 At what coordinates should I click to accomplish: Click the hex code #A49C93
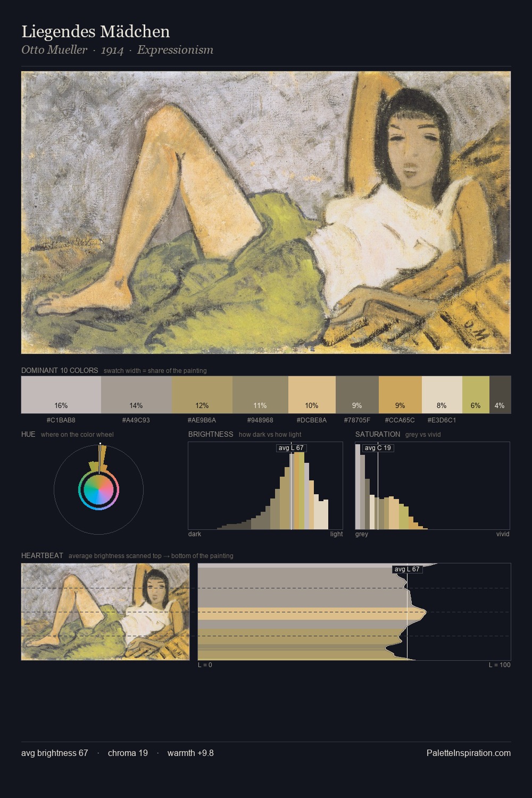point(136,420)
